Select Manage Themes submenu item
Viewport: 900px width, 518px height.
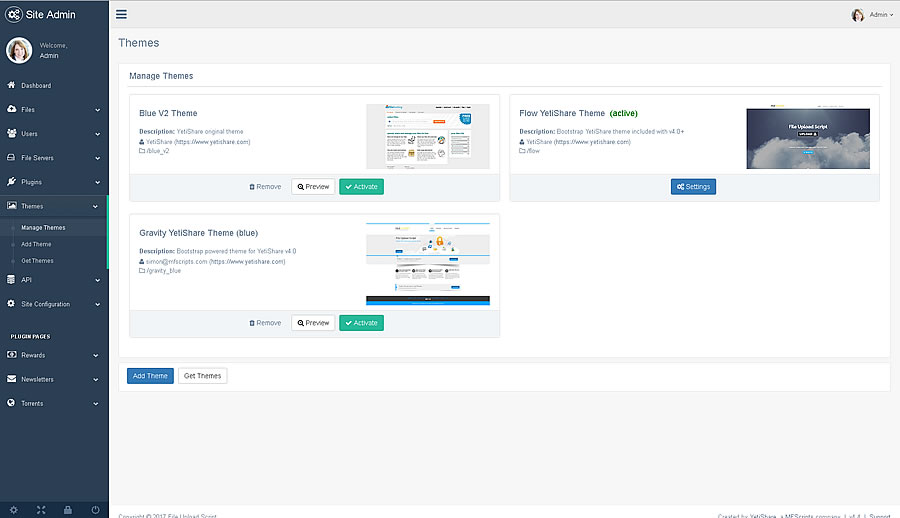click(x=43, y=227)
